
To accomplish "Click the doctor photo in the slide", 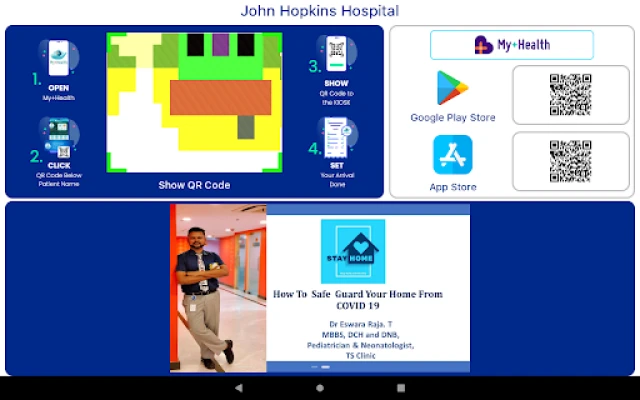I will pos(218,288).
